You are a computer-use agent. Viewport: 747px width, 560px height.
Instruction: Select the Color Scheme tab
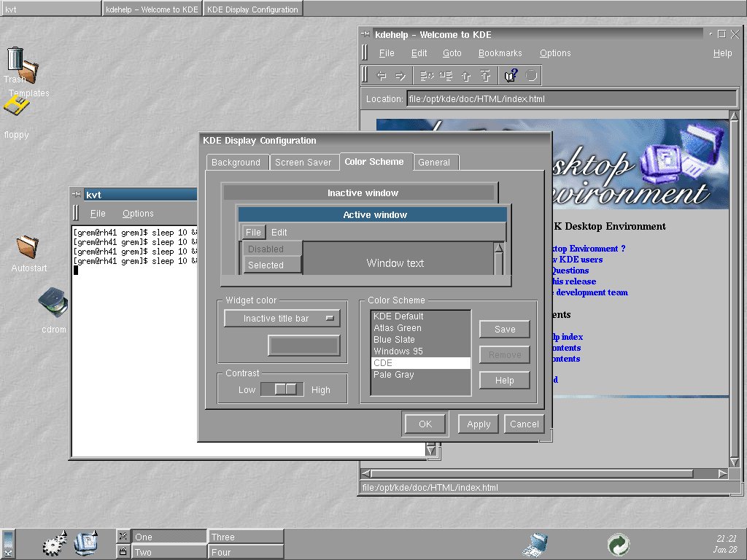pos(374,161)
